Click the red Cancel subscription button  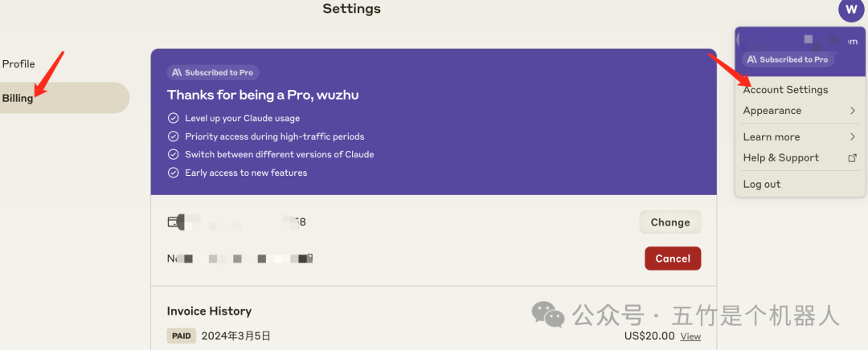tap(673, 258)
